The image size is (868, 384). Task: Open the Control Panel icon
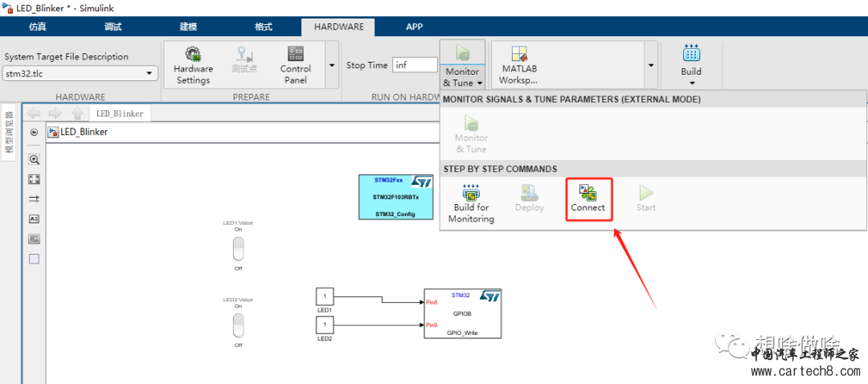tap(295, 54)
